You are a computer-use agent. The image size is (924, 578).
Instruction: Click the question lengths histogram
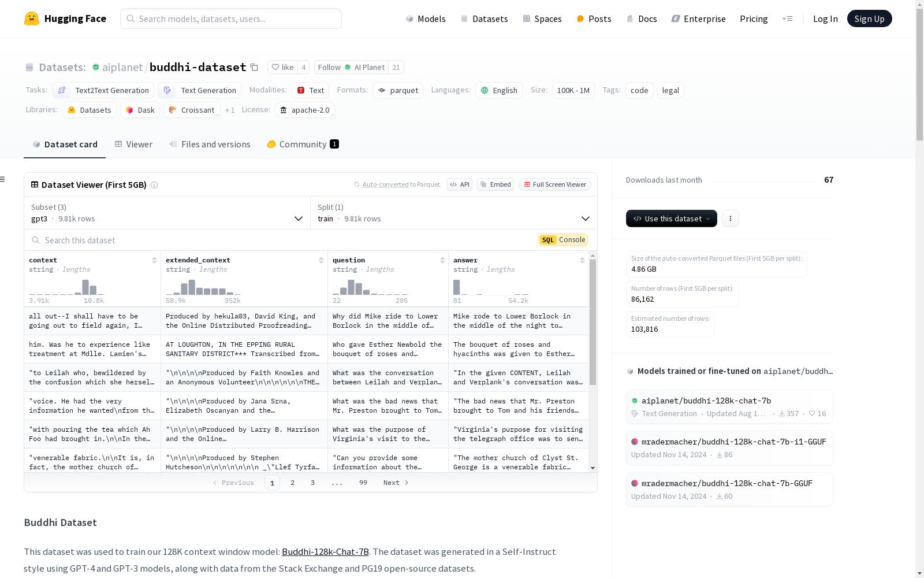pyautogui.click(x=370, y=287)
